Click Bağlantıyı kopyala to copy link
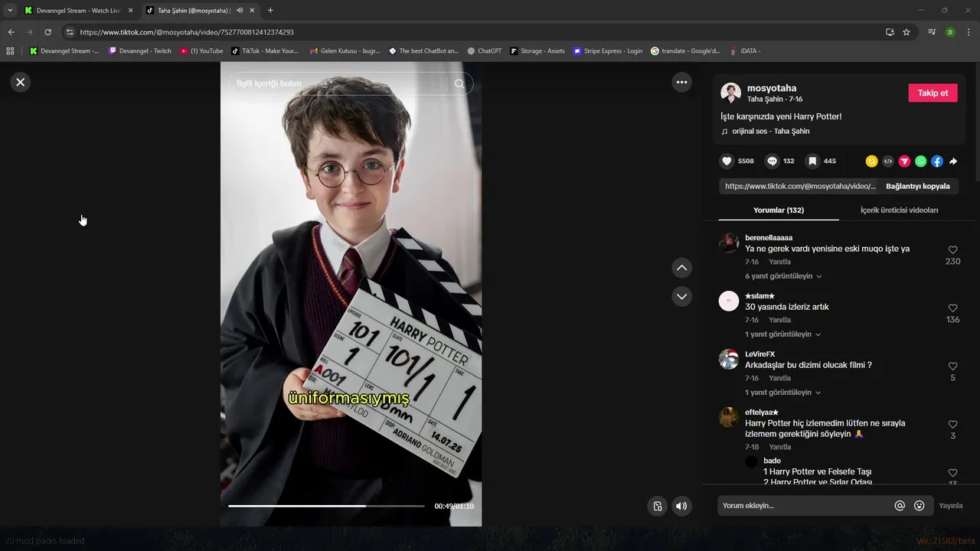 (918, 186)
